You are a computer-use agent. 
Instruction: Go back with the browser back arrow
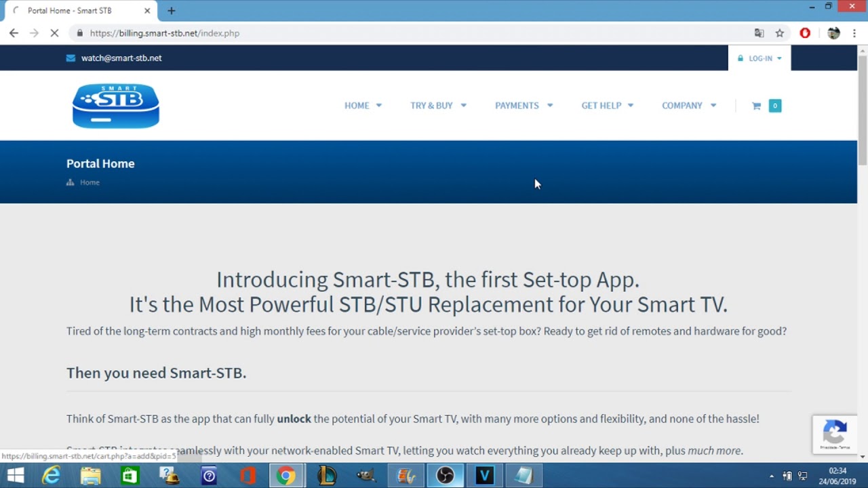[x=14, y=33]
